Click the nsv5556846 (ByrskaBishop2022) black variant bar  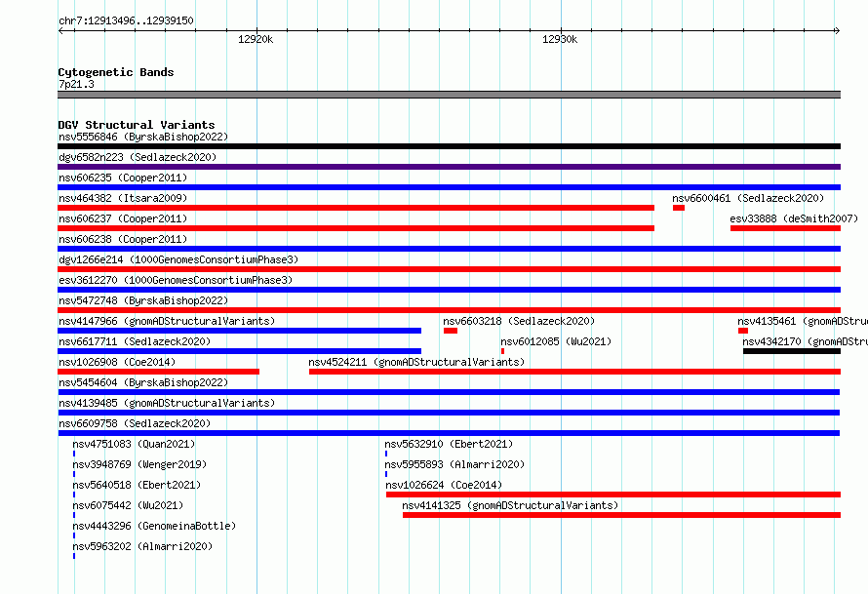pos(449,146)
